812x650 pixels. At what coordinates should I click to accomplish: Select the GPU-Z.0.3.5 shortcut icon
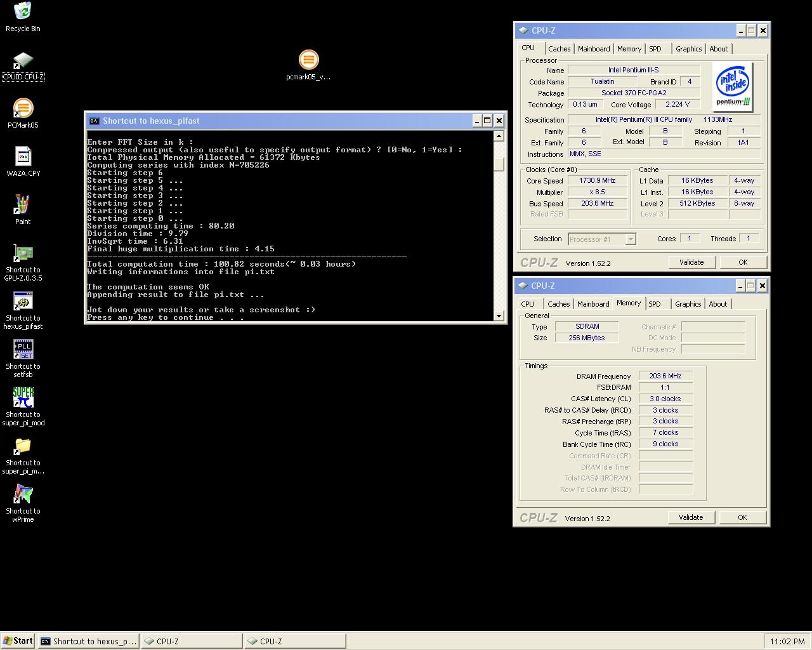pyautogui.click(x=23, y=253)
